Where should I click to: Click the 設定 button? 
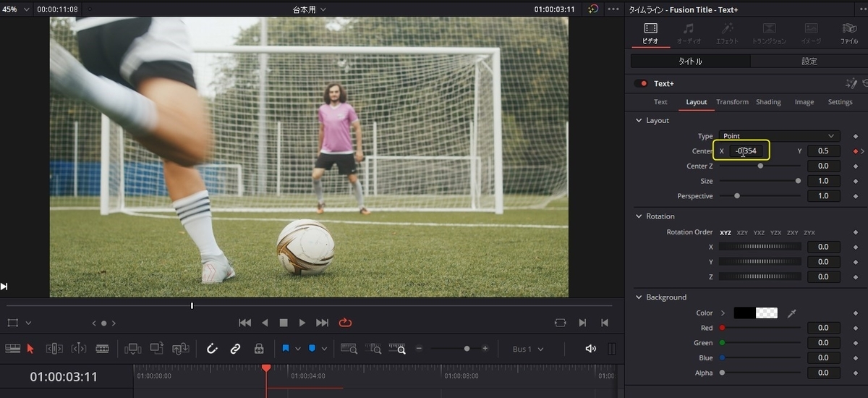click(x=809, y=62)
